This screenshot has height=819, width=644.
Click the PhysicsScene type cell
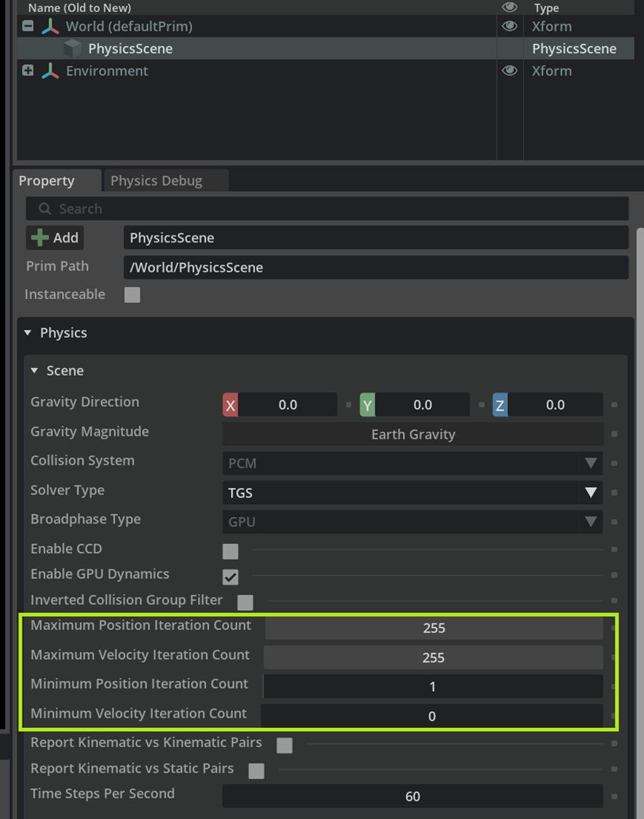point(574,48)
